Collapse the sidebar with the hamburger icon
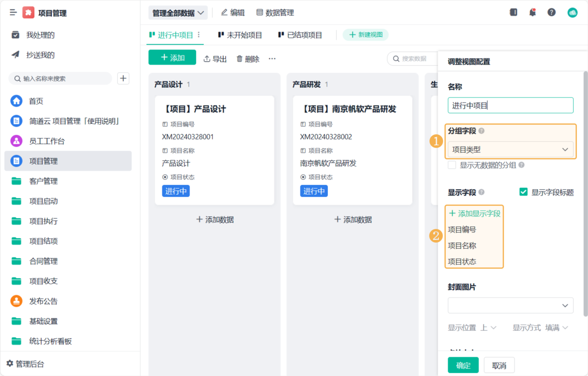 (x=13, y=13)
